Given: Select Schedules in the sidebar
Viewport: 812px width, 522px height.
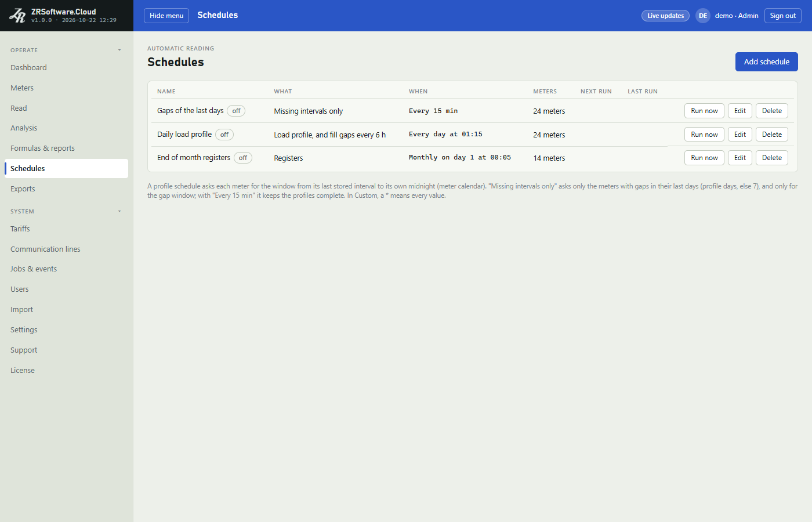Looking at the screenshot, I should tap(66, 169).
